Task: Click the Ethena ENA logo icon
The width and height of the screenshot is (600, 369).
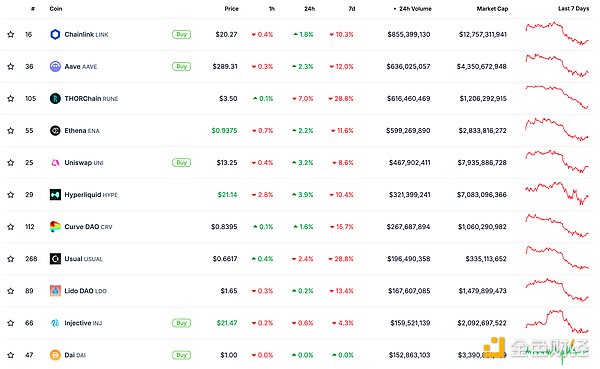Action: pyautogui.click(x=55, y=131)
